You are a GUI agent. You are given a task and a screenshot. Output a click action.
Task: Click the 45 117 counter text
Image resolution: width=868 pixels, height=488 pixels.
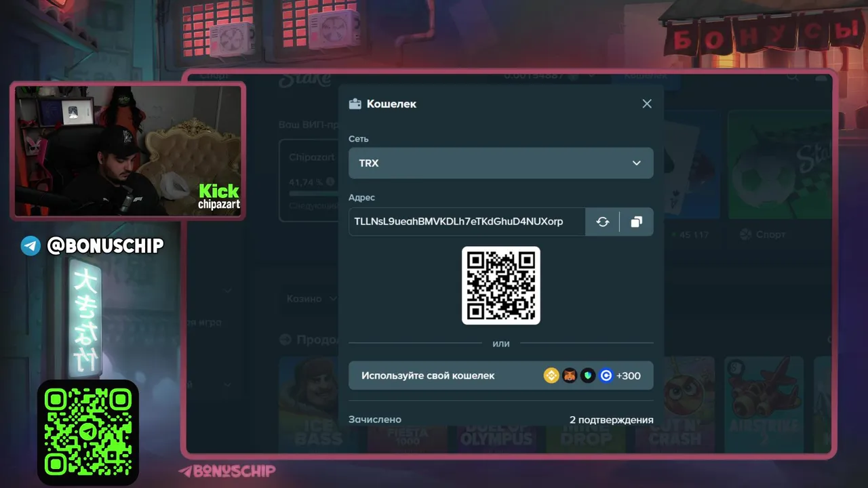pyautogui.click(x=694, y=235)
